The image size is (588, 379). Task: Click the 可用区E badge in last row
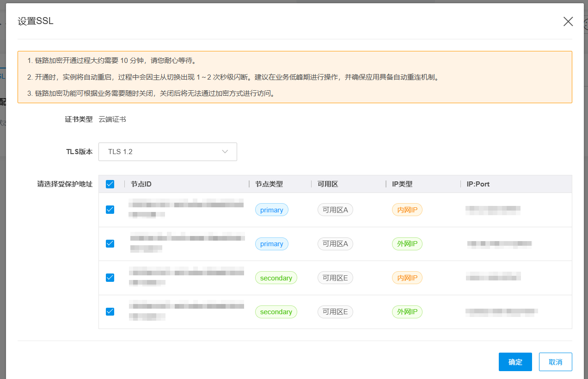click(x=335, y=312)
